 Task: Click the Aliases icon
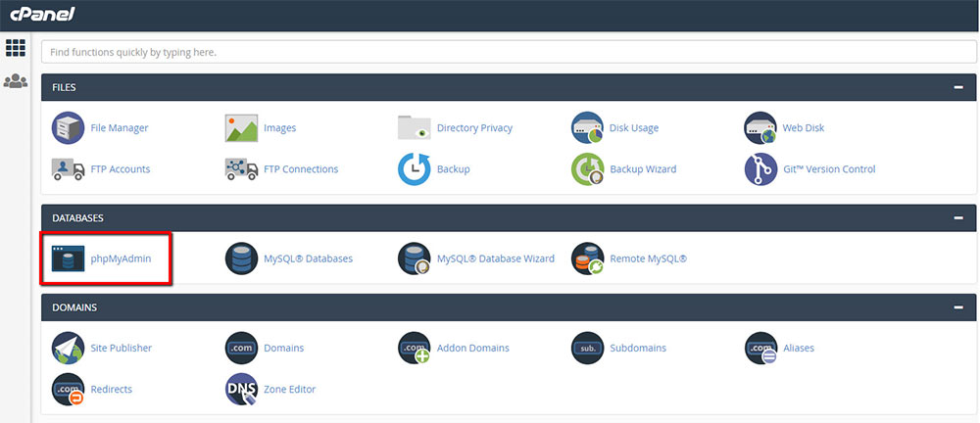tap(760, 348)
